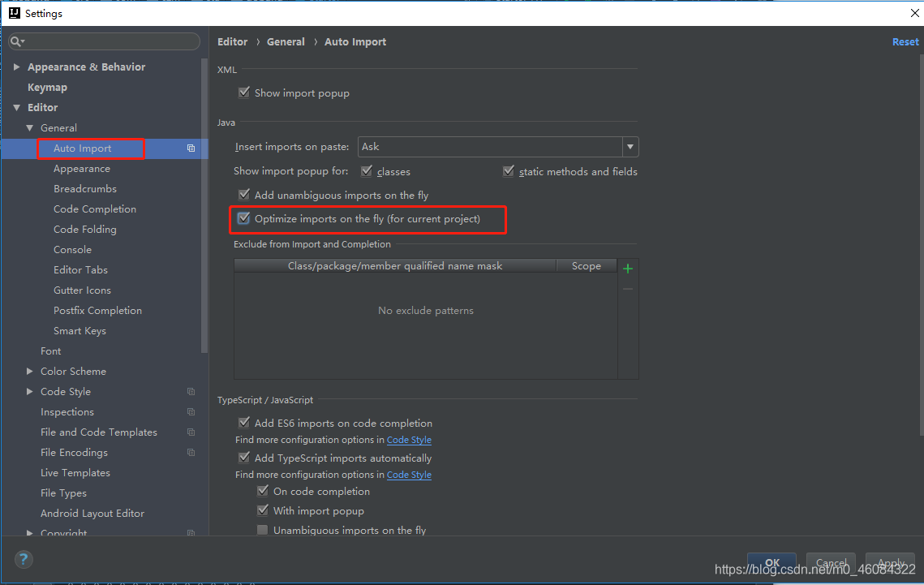Open Inspections settings
Screen dimensions: 924x585
(67, 412)
